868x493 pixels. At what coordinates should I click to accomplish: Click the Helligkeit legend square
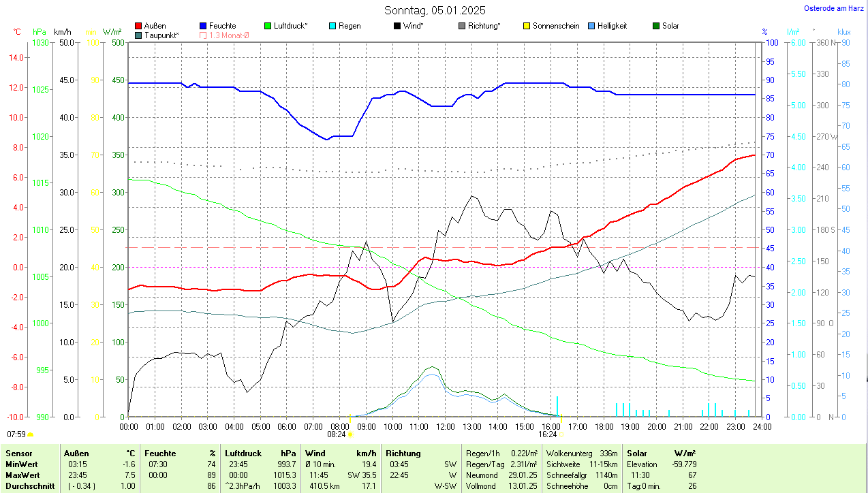(591, 26)
